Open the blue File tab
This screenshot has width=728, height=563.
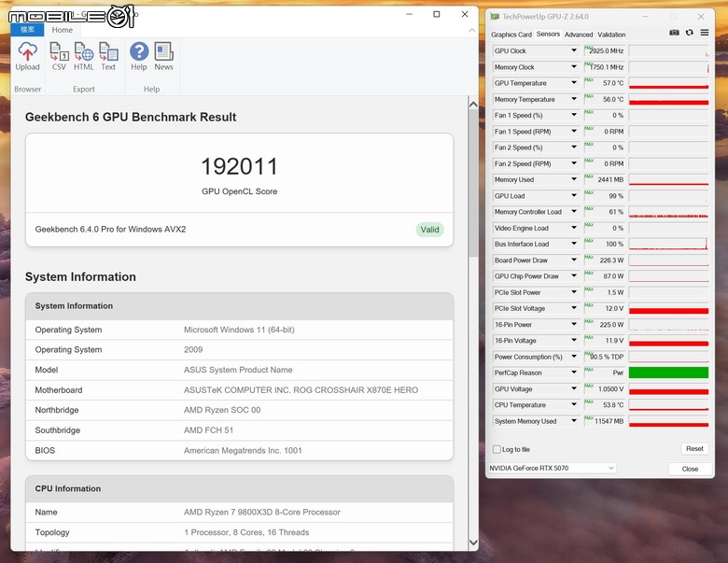coord(27,30)
